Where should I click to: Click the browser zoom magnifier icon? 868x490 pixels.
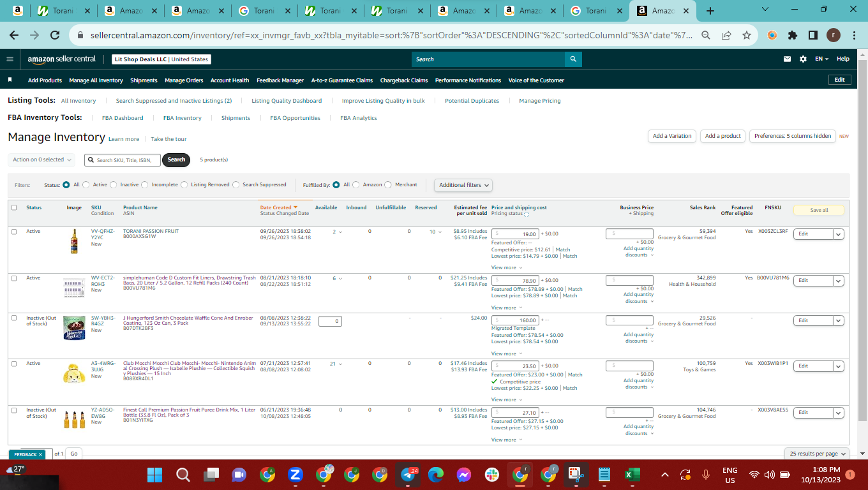click(706, 36)
